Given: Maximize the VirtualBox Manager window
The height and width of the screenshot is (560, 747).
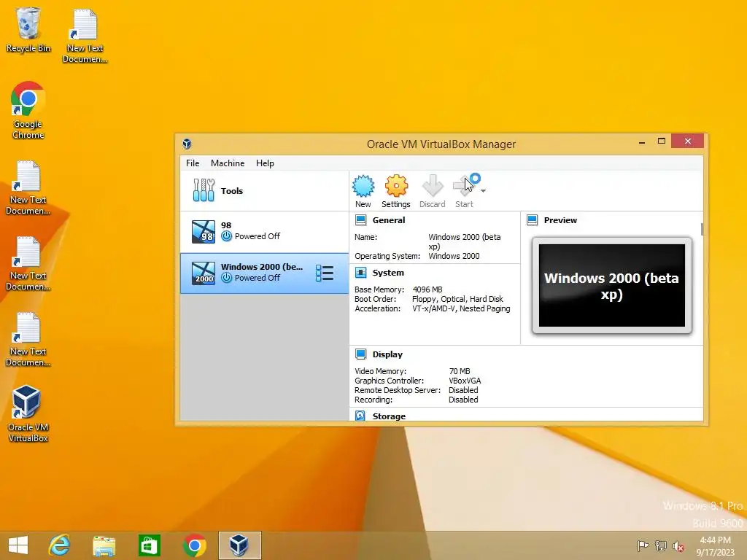Looking at the screenshot, I should (x=661, y=141).
